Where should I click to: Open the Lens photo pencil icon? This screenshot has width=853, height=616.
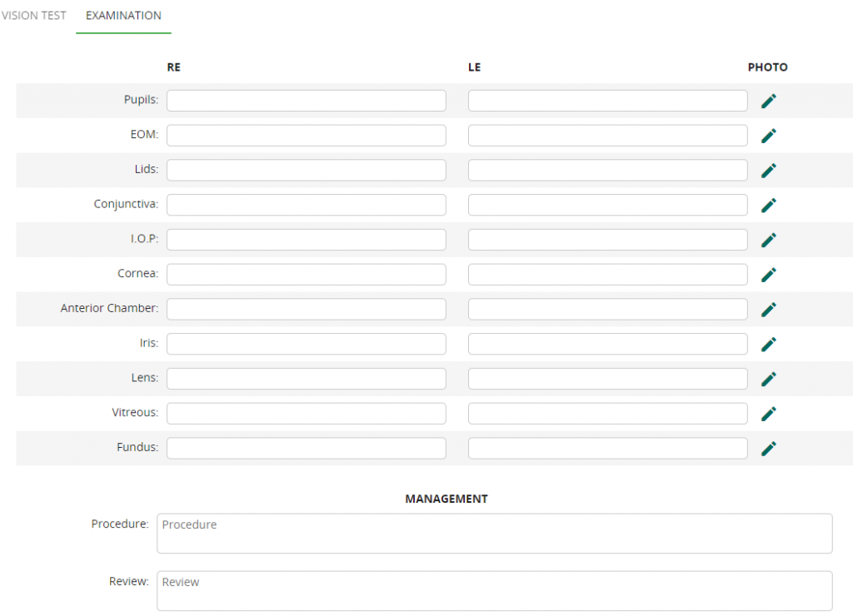tap(769, 379)
